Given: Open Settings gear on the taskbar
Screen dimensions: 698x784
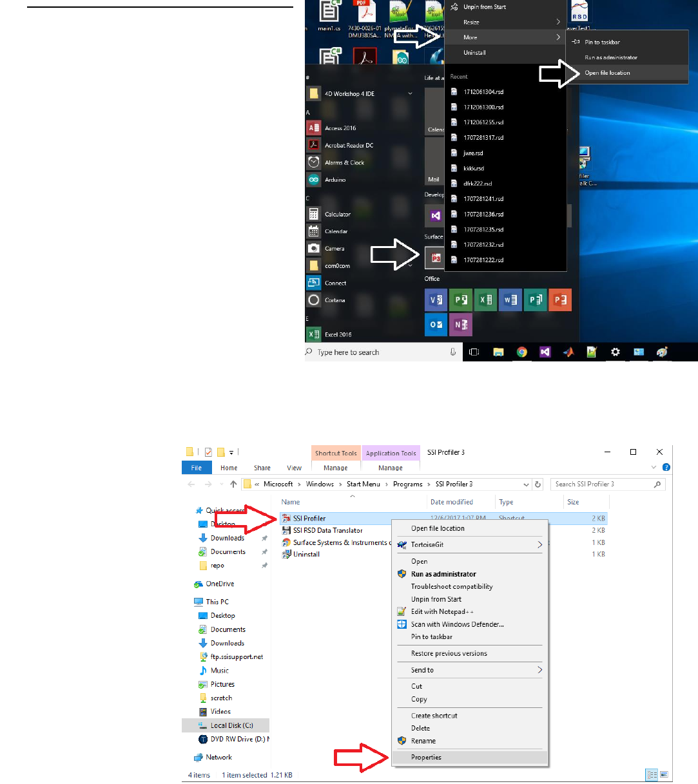Looking at the screenshot, I should pos(615,352).
